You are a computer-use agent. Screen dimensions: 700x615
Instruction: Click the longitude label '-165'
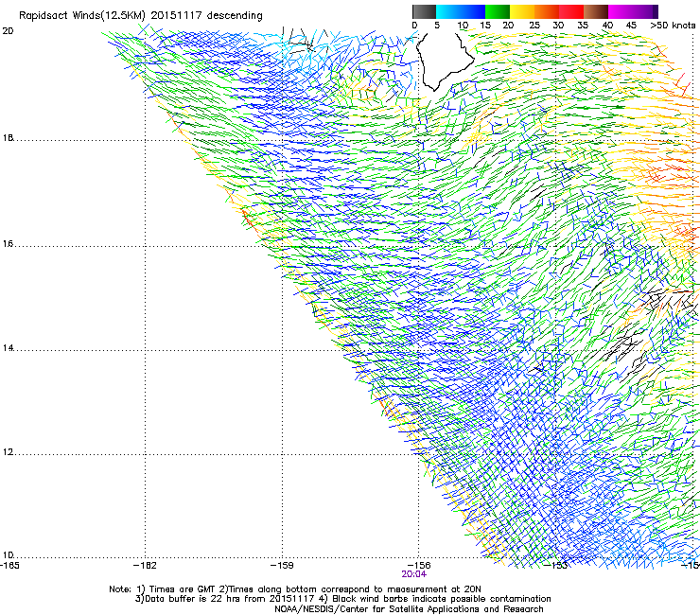9,566
